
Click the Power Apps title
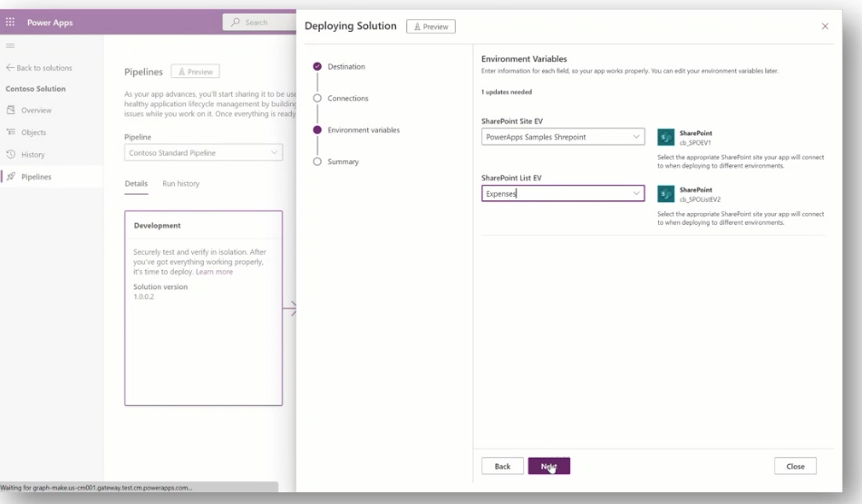50,23
